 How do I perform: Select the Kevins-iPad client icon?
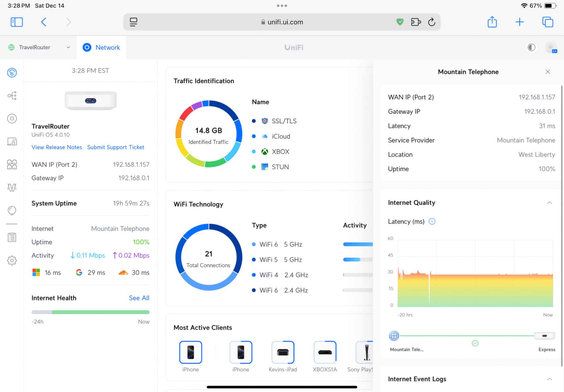(283, 352)
